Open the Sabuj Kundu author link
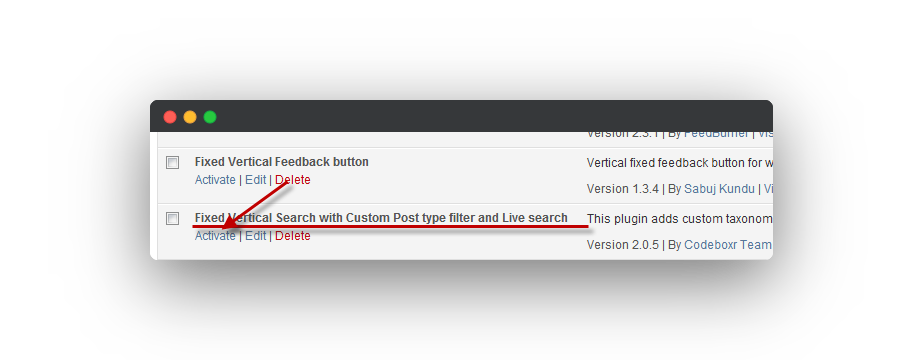The height and width of the screenshot is (360, 923). [x=719, y=189]
